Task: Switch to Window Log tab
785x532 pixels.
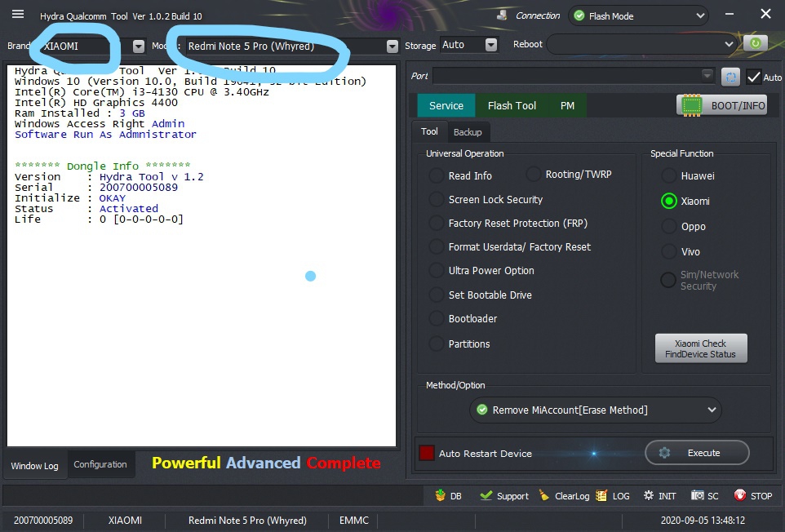Action: coord(34,465)
